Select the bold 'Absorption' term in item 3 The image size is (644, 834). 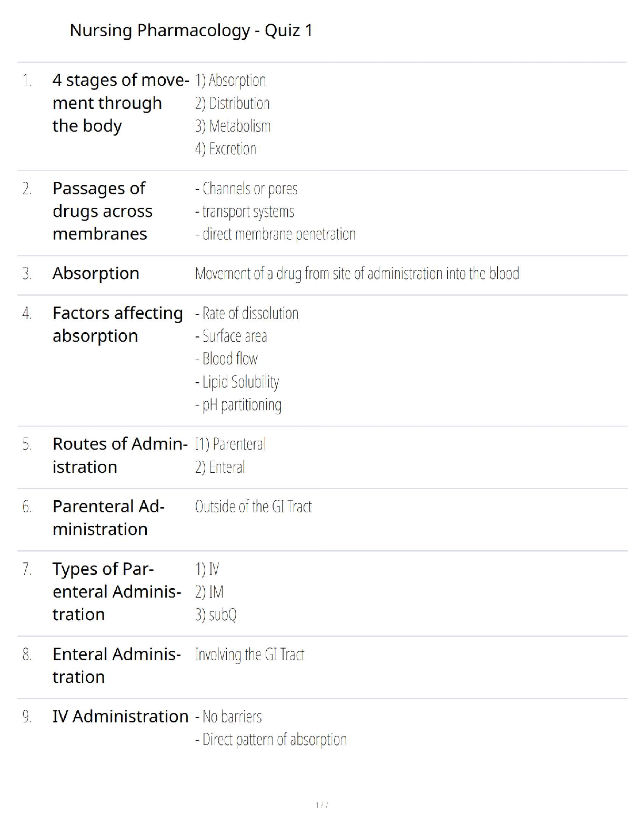coord(96,274)
